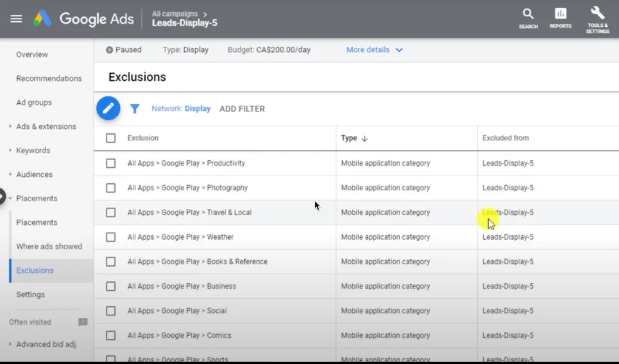The height and width of the screenshot is (364, 619).
Task: Click the Type column header label
Action: [349, 138]
